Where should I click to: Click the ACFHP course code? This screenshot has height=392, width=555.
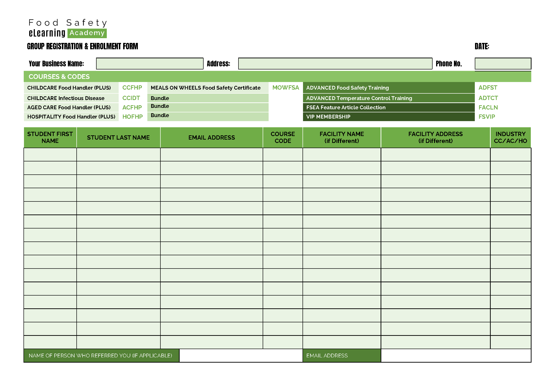point(132,107)
